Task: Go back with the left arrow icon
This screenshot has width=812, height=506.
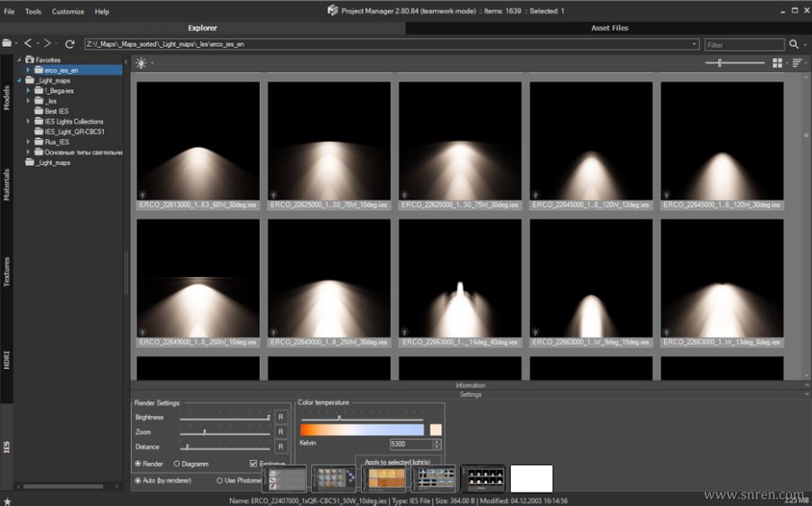Action: tap(28, 43)
